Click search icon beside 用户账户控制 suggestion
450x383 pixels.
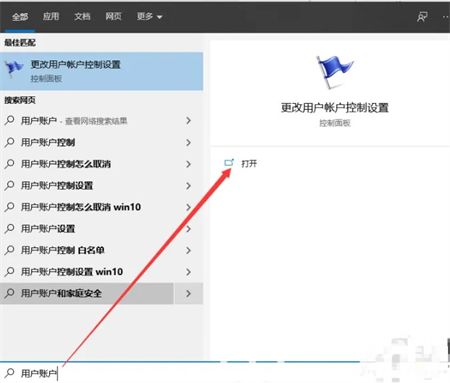click(10, 142)
